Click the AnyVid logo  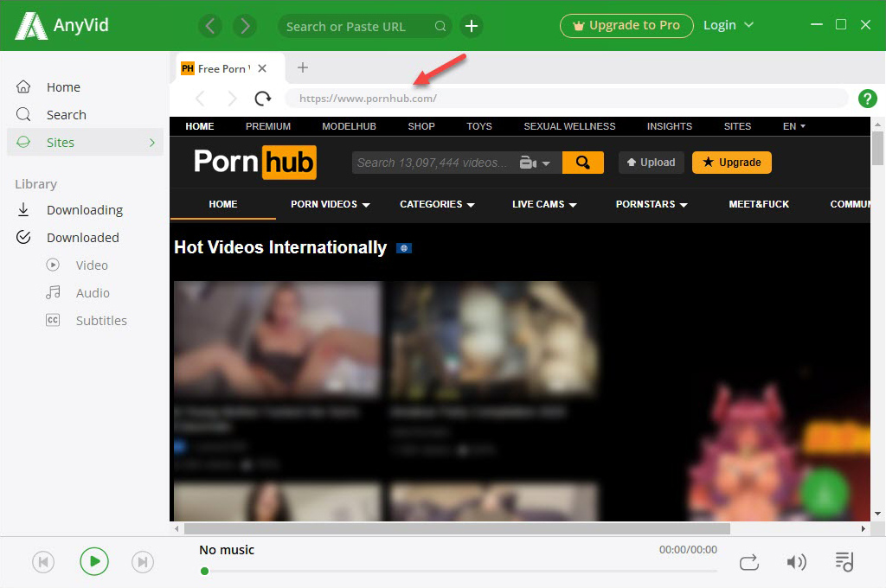point(61,25)
